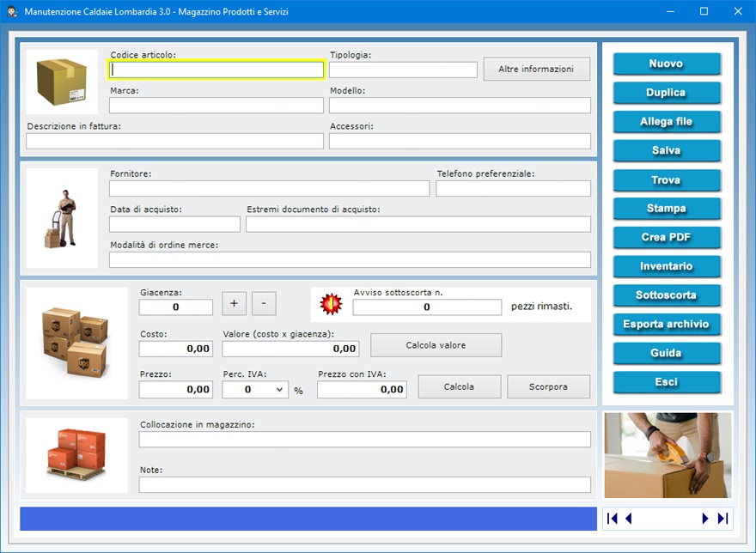
Task: Decrease stock with the minus button
Action: (264, 303)
